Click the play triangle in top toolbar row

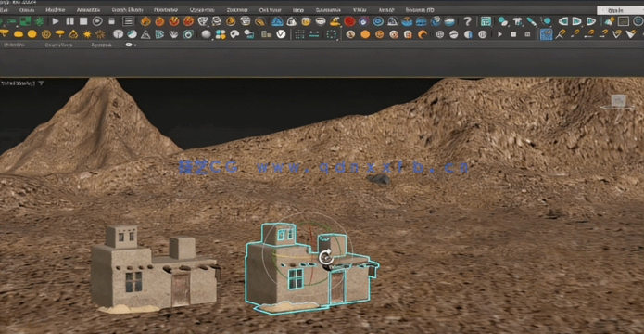pyautogui.click(x=56, y=21)
